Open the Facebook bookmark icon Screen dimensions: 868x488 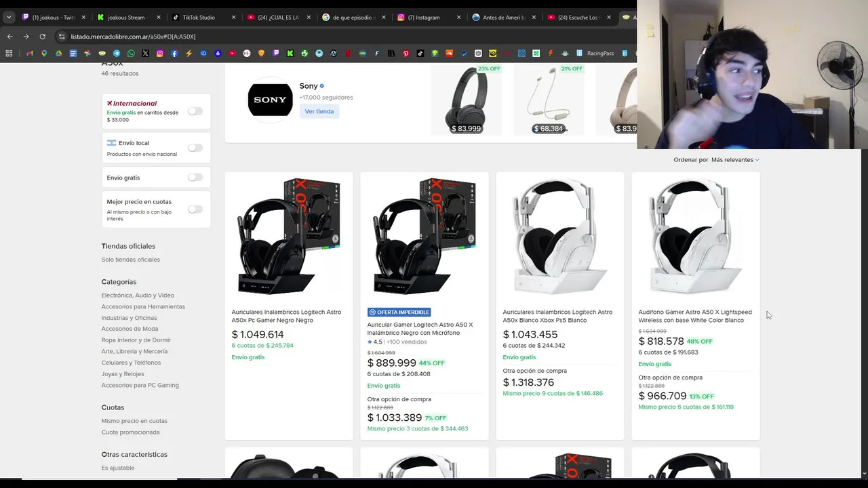coord(174,53)
